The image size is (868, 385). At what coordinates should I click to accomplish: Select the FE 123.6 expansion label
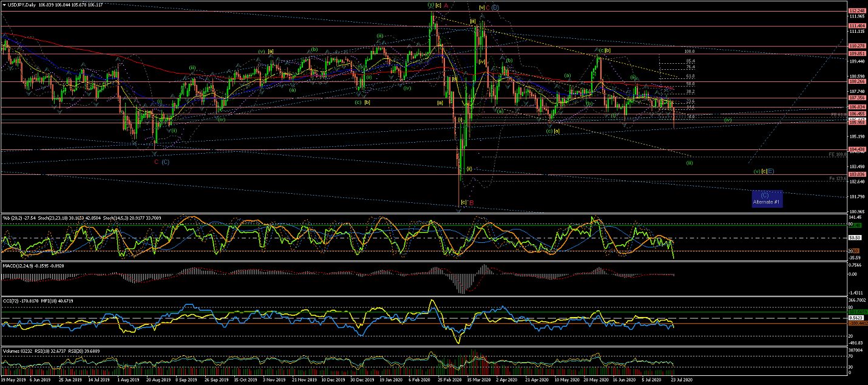838,179
